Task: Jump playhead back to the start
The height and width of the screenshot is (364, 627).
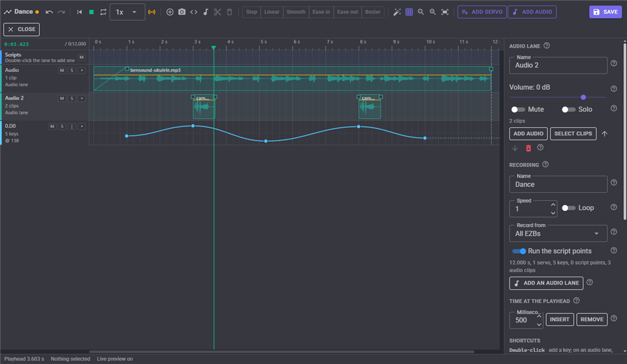Action: pos(80,12)
